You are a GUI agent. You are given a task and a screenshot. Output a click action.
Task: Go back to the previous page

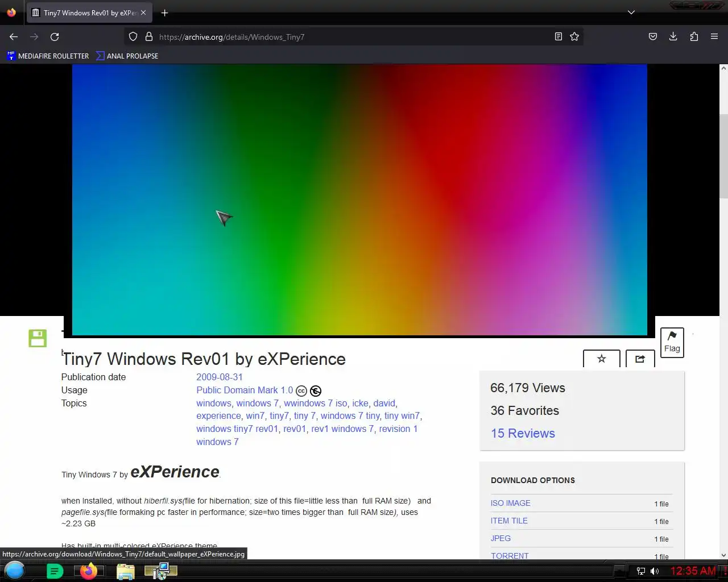point(14,36)
